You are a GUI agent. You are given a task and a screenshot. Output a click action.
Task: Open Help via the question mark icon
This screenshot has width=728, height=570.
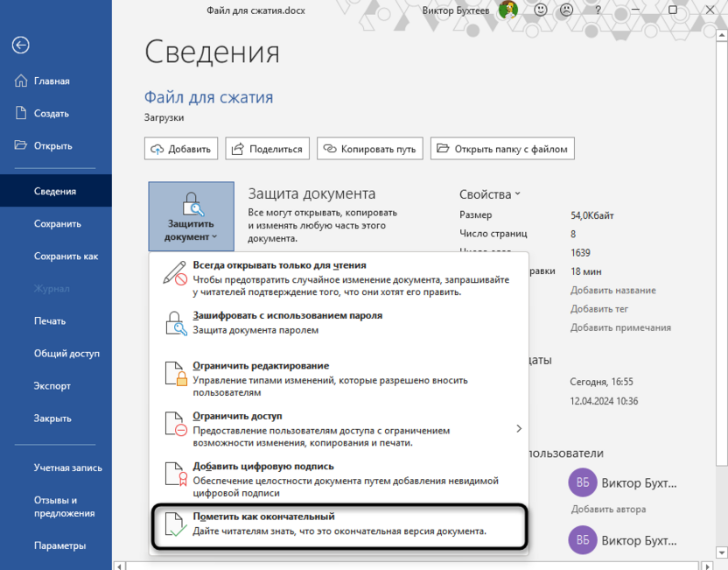point(597,11)
